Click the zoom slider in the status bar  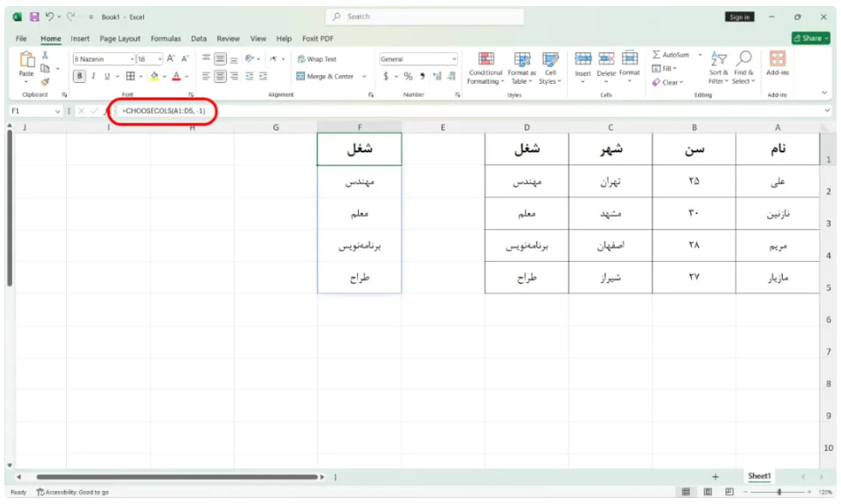point(778,492)
